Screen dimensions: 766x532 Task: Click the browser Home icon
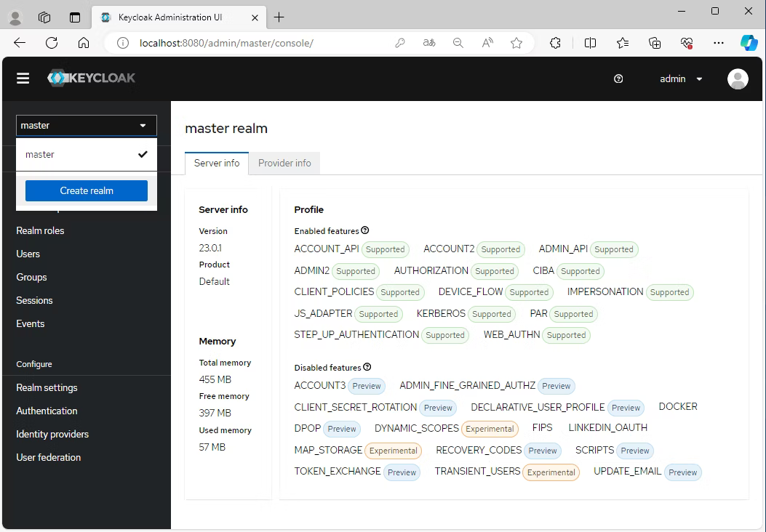pyautogui.click(x=84, y=43)
